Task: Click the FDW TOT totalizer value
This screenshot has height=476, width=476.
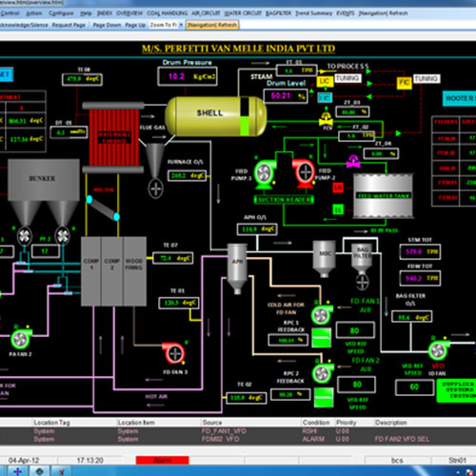Action: (420, 278)
